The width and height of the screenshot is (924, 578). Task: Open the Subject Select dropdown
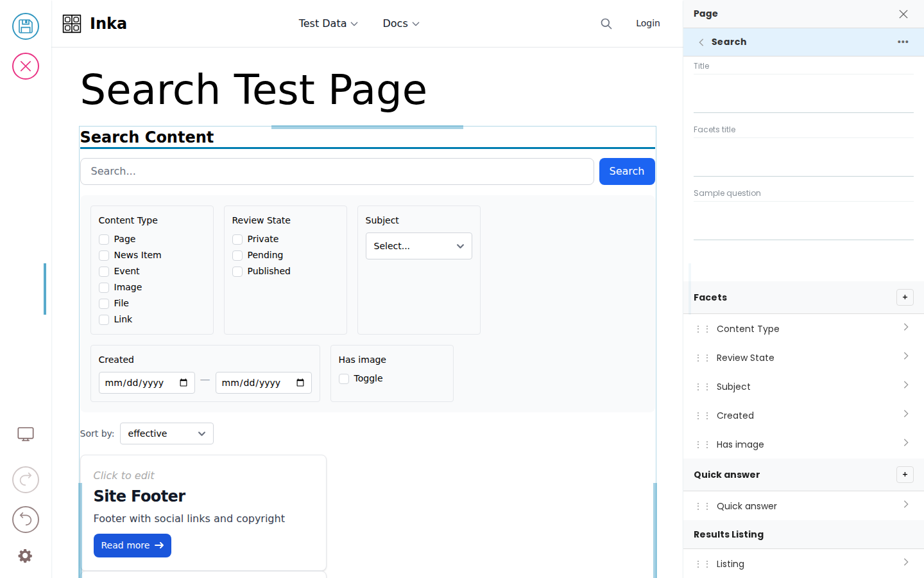[419, 246]
